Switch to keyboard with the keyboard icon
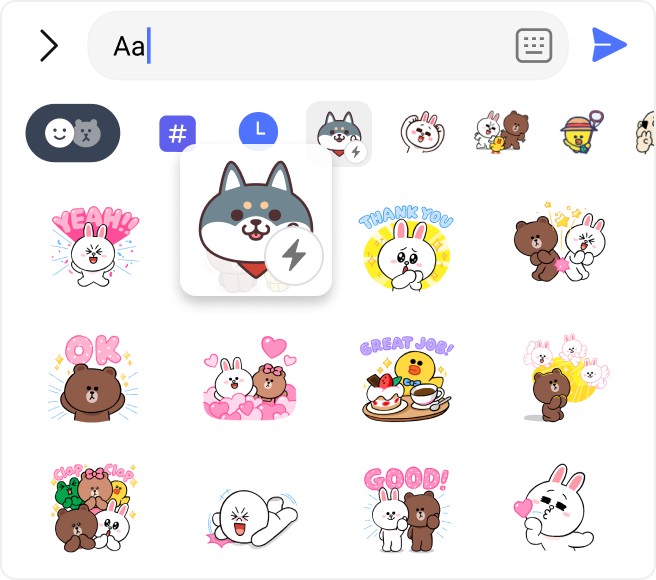Viewport: 656px width, 580px height. pos(533,46)
